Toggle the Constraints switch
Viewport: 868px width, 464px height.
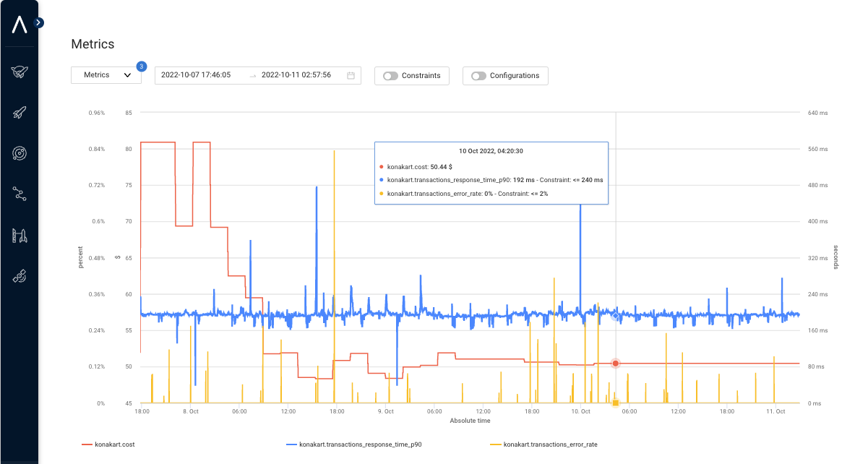(390, 76)
